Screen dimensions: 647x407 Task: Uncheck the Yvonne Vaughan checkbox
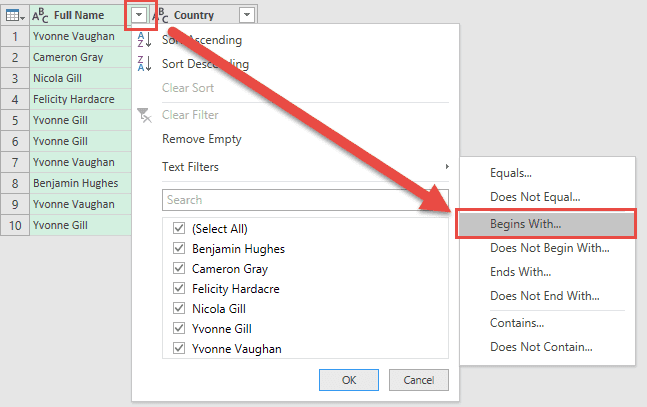coord(179,348)
